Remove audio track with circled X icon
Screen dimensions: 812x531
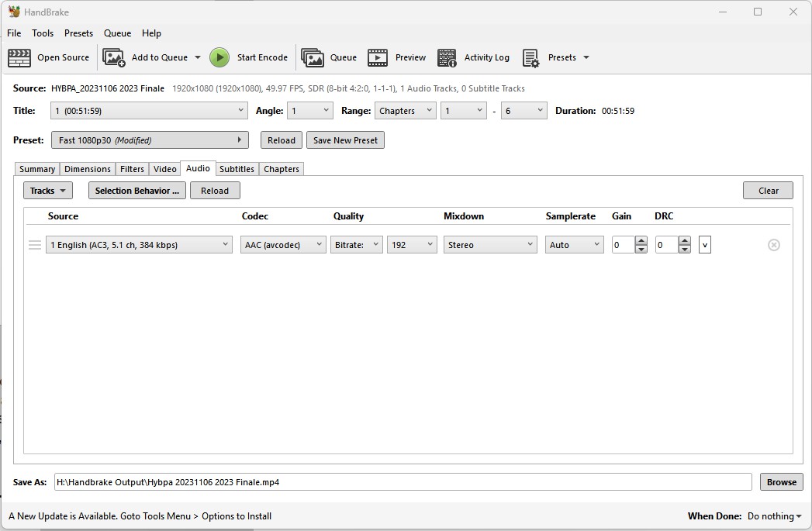(774, 245)
